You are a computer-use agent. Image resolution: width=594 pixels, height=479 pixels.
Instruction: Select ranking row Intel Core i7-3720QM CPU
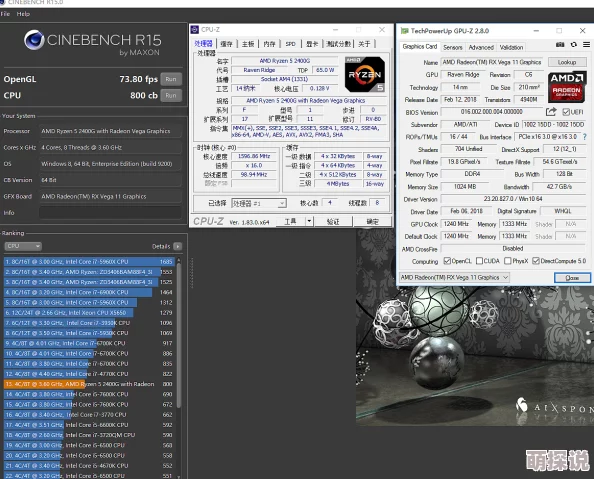coord(89,435)
